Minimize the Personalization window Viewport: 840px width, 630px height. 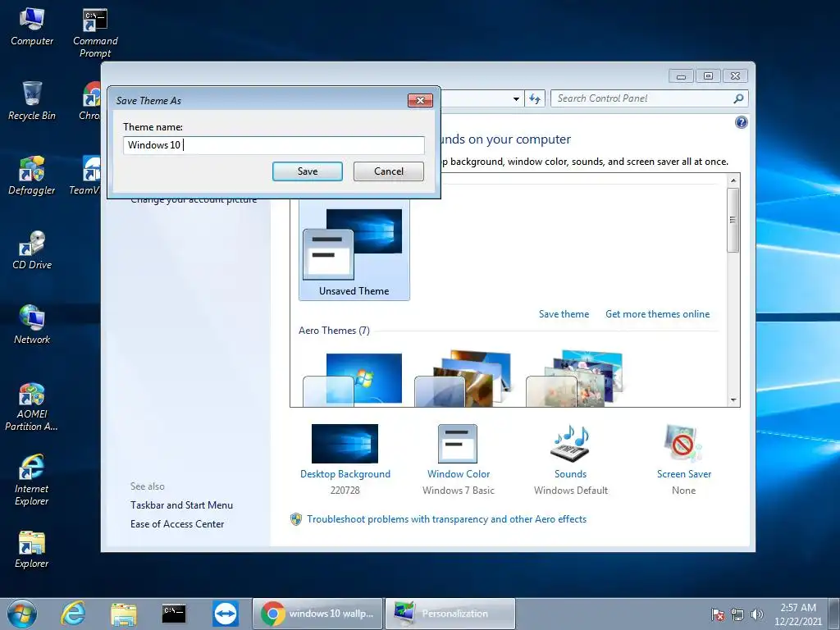point(681,76)
